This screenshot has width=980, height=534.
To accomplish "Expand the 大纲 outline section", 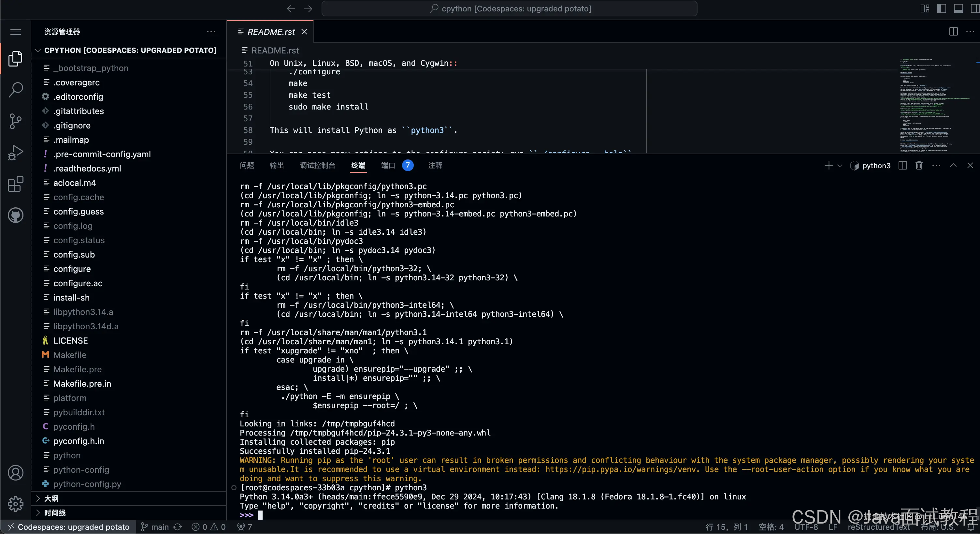I will coord(129,498).
